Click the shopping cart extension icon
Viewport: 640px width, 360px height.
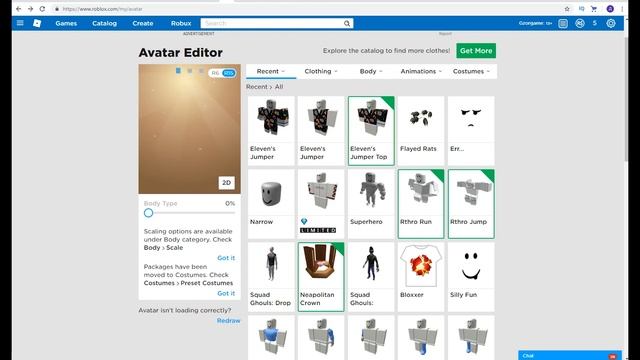click(x=594, y=9)
